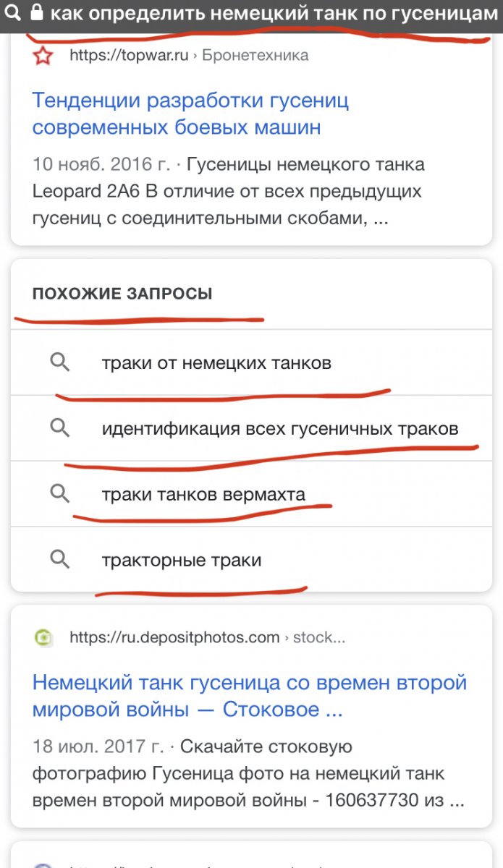
Task: Click search icon beside "тракторные траки"
Action: click(60, 560)
